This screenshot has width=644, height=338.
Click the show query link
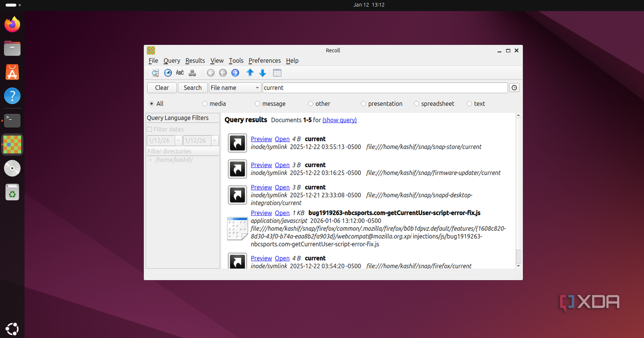[x=340, y=120]
